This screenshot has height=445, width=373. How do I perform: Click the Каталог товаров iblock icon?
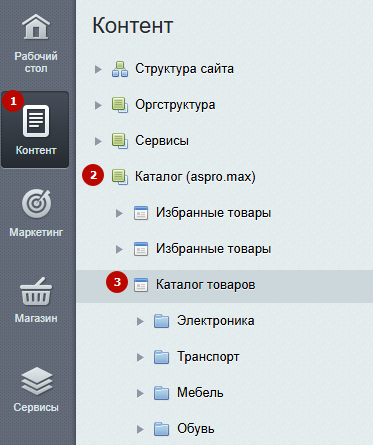pyautogui.click(x=141, y=285)
